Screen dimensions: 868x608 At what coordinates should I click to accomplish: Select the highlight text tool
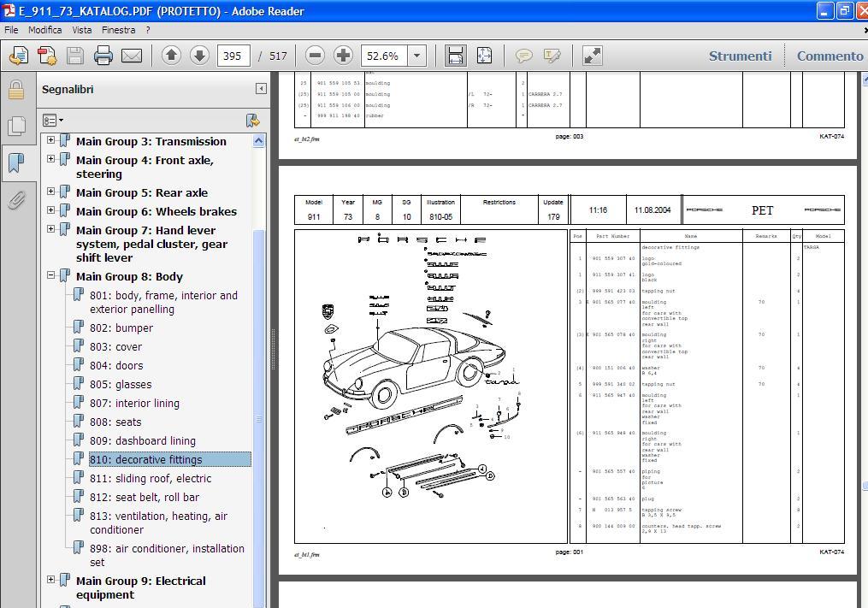click(x=552, y=56)
